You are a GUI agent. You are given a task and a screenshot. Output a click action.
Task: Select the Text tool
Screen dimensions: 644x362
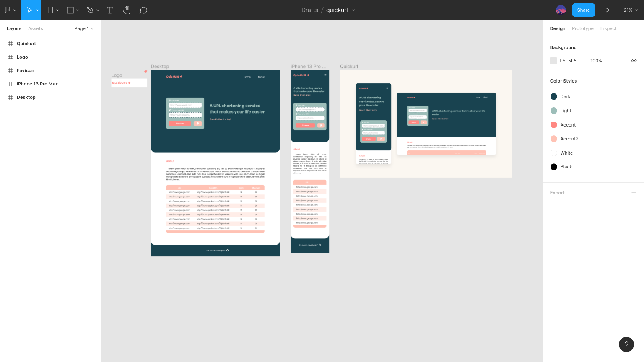[x=110, y=10]
